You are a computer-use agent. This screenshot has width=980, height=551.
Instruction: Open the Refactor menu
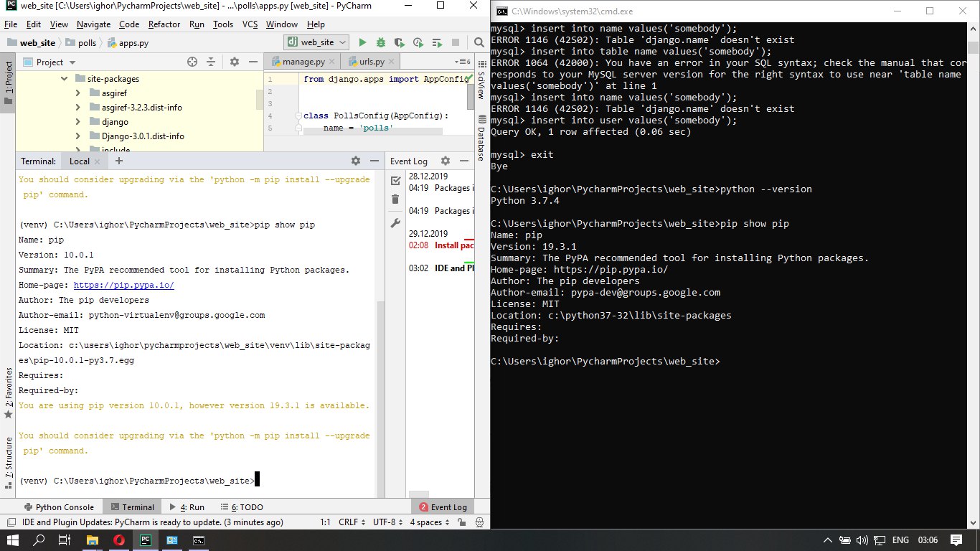164,24
